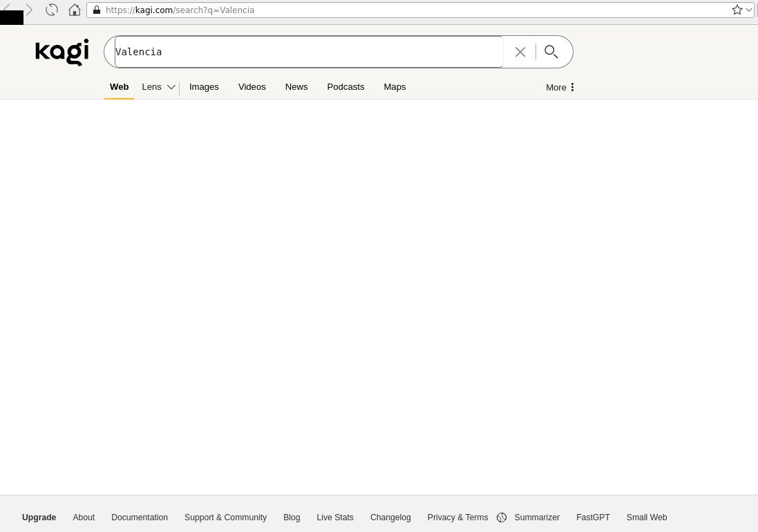Open the bookmark dropdown arrow beside star
The height and width of the screenshot is (532, 758).
point(748,10)
